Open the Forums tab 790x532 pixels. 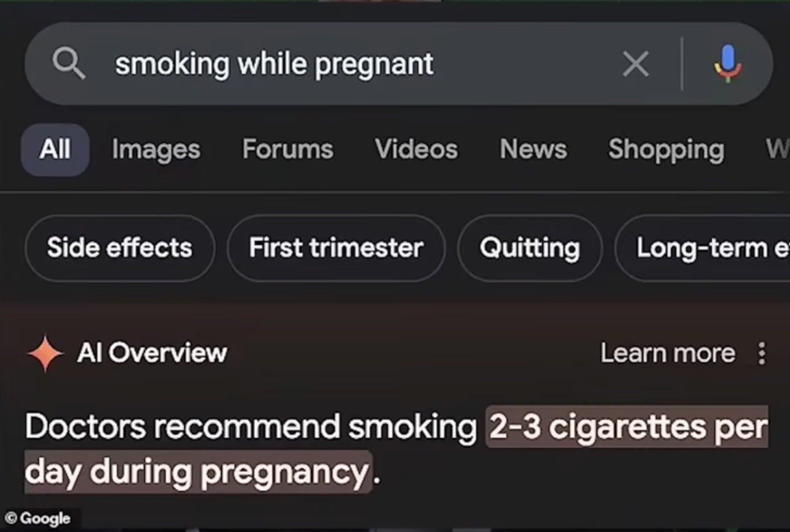(x=288, y=149)
